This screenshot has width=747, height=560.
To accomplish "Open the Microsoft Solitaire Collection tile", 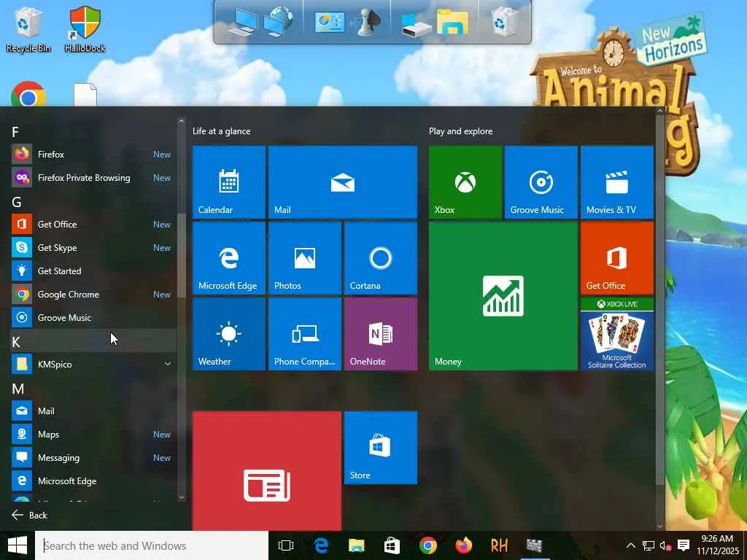I will click(617, 334).
